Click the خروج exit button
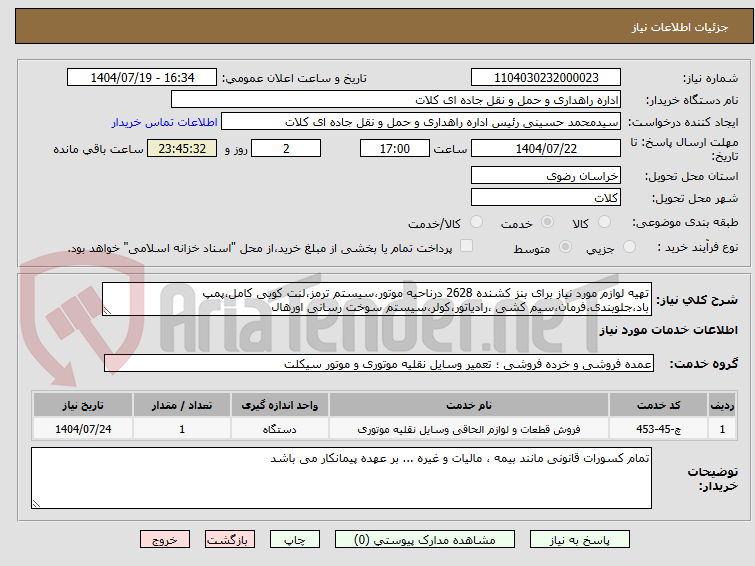This screenshot has width=755, height=566. click(x=165, y=540)
